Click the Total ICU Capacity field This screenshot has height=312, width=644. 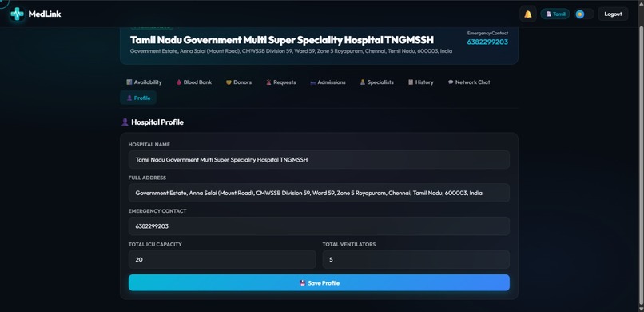pyautogui.click(x=222, y=259)
